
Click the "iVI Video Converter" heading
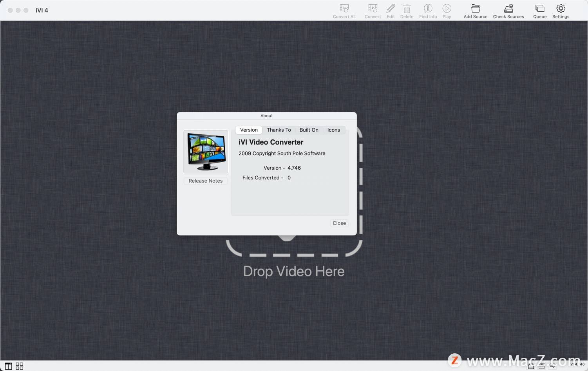coord(271,142)
